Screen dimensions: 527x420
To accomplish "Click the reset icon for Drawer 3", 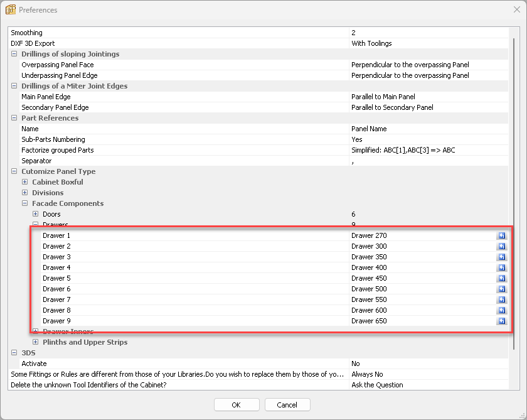I will (501, 257).
